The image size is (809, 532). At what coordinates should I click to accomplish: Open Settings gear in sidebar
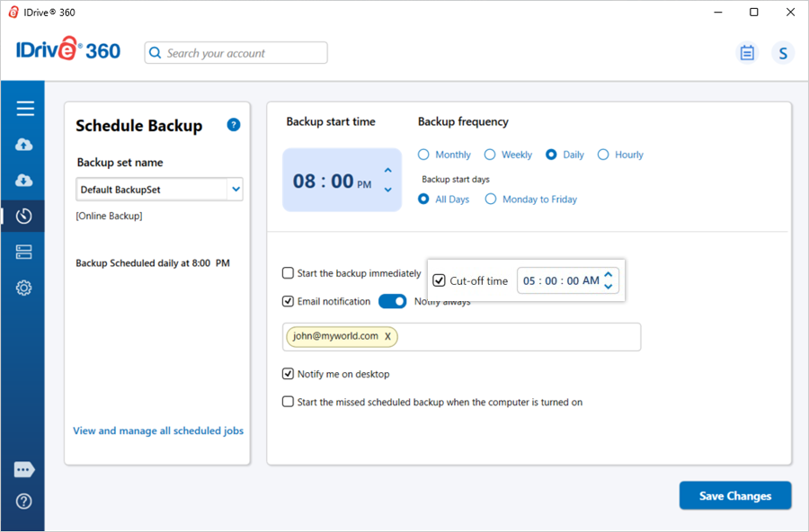click(24, 288)
